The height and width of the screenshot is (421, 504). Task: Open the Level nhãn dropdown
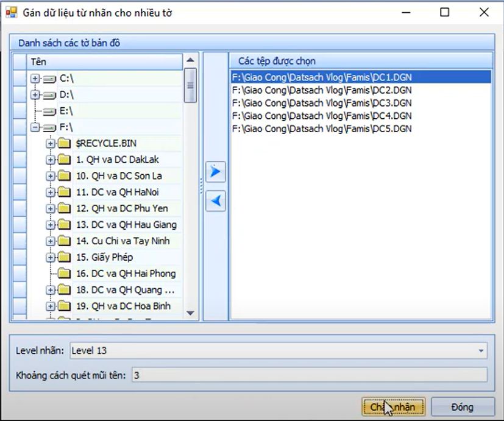(481, 351)
